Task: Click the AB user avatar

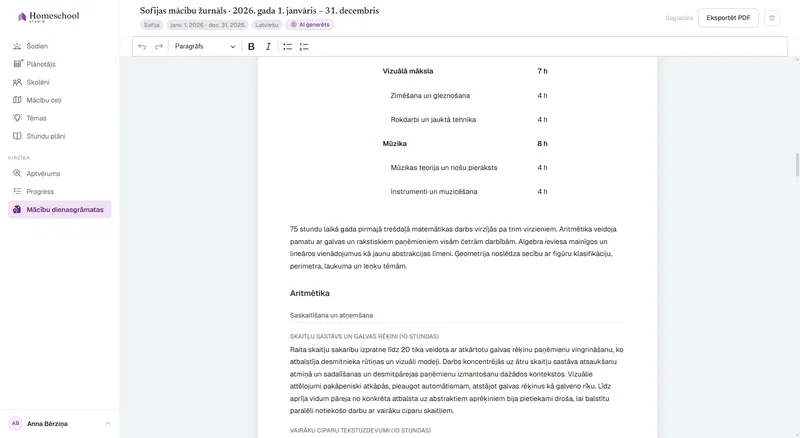Action: point(15,423)
